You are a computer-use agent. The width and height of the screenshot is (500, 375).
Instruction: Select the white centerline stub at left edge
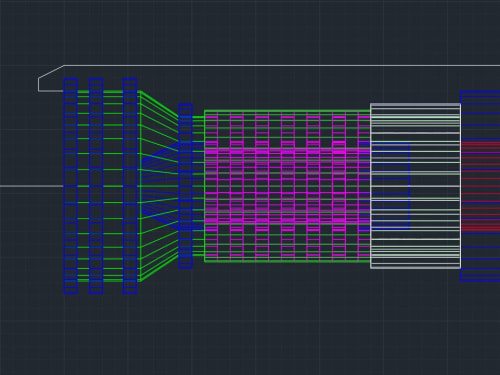pos(32,186)
